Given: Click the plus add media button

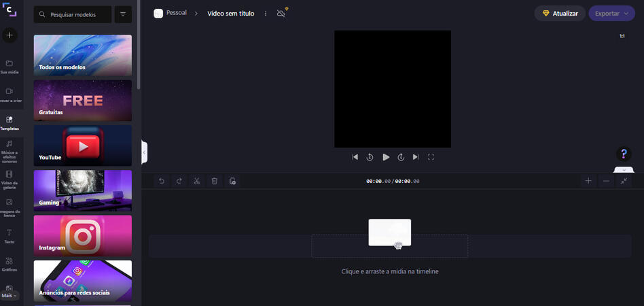Looking at the screenshot, I should (x=10, y=35).
